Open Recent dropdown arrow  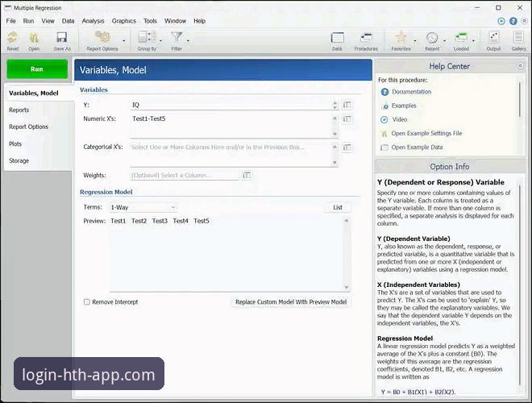(x=444, y=41)
